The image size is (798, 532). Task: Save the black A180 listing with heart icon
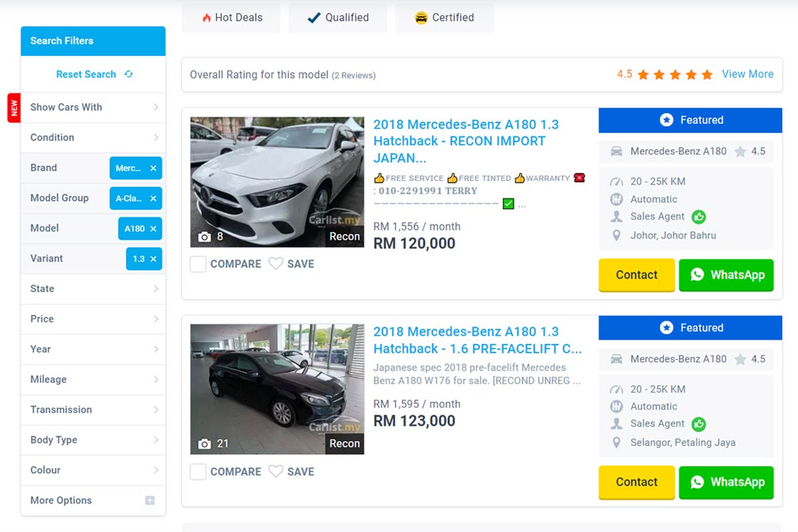(276, 471)
